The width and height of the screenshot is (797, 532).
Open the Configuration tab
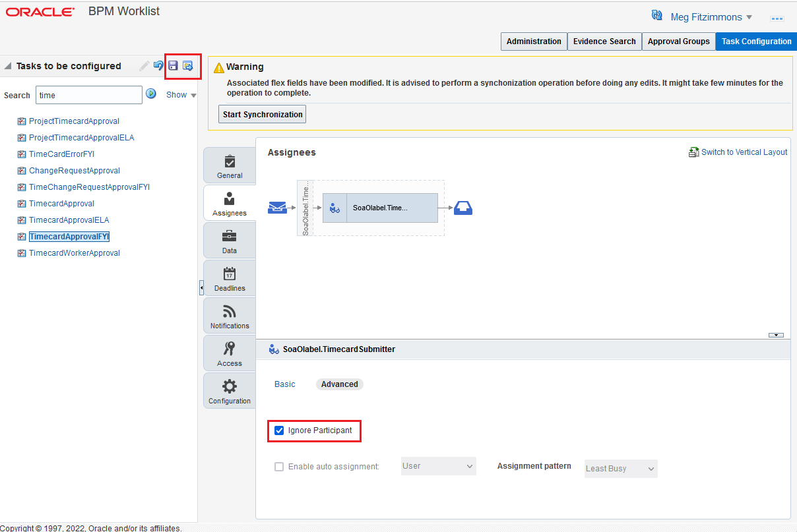[230, 392]
